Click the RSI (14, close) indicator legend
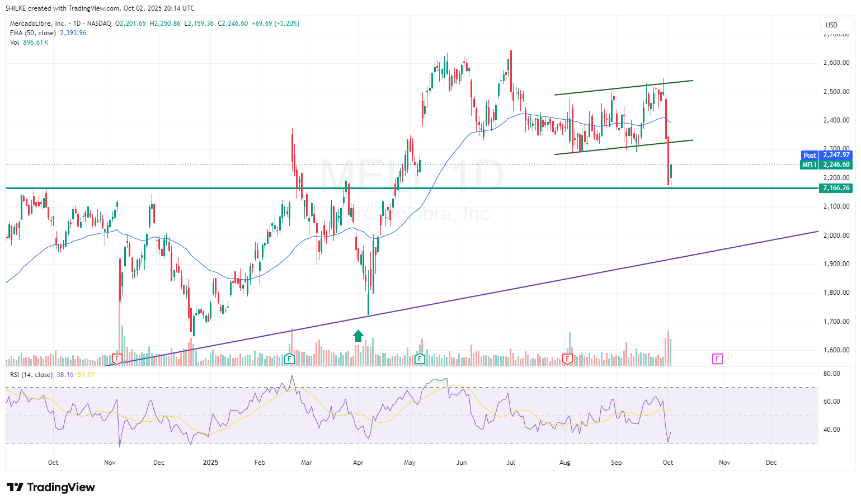This screenshot has width=861, height=504. point(31,375)
